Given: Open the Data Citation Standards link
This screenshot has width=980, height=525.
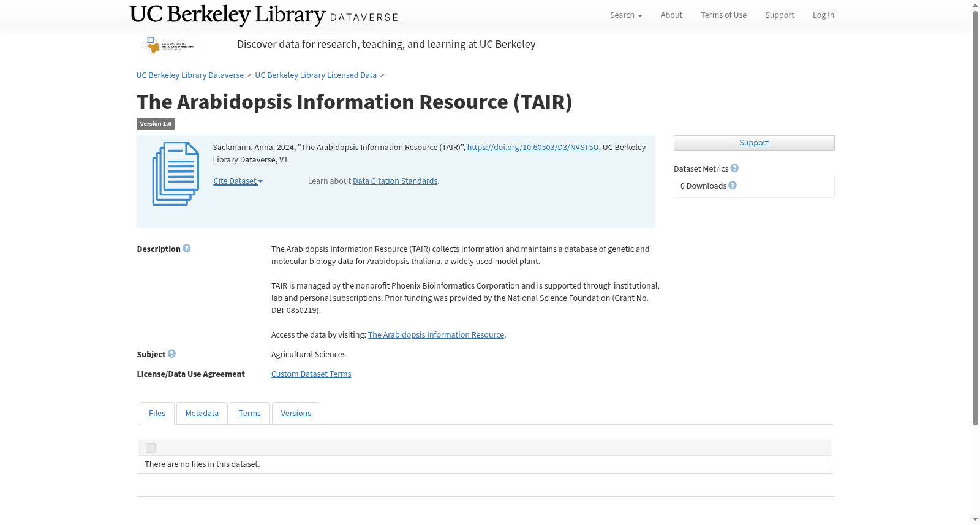Looking at the screenshot, I should 395,181.
